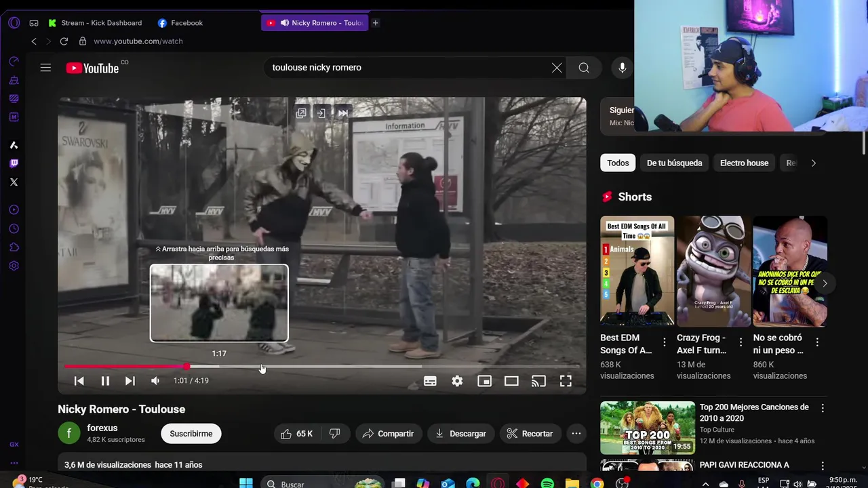The image size is (868, 488).
Task: Open Spotify from the taskbar
Action: [x=547, y=484]
